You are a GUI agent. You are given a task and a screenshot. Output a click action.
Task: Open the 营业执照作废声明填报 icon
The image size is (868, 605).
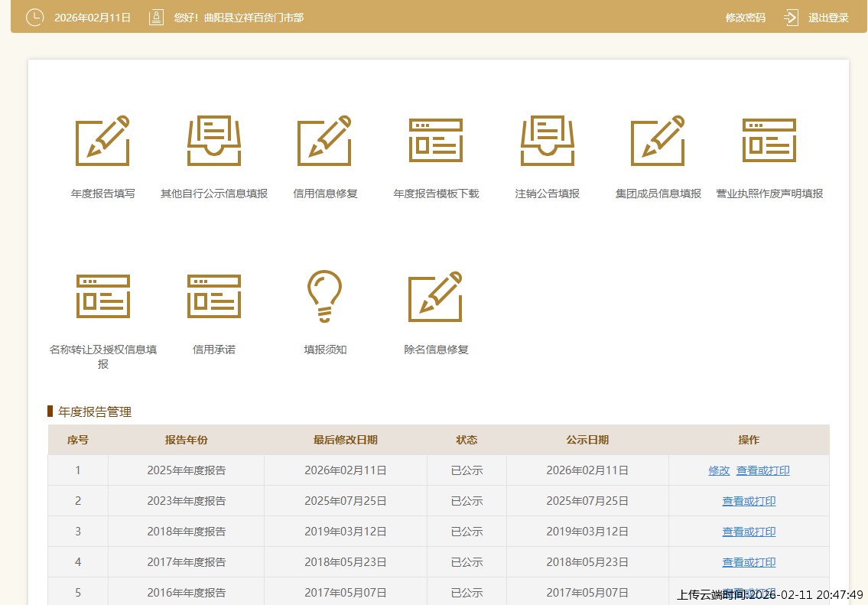769,141
